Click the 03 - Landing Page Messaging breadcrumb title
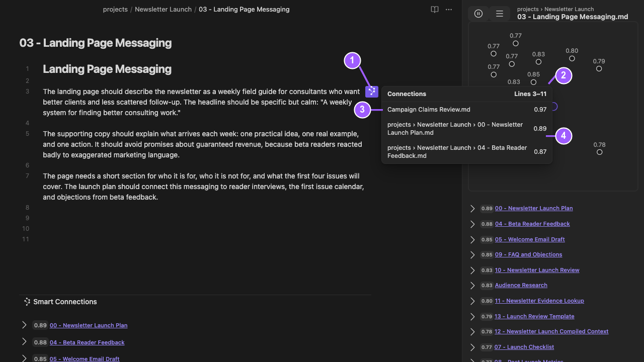 (x=244, y=9)
